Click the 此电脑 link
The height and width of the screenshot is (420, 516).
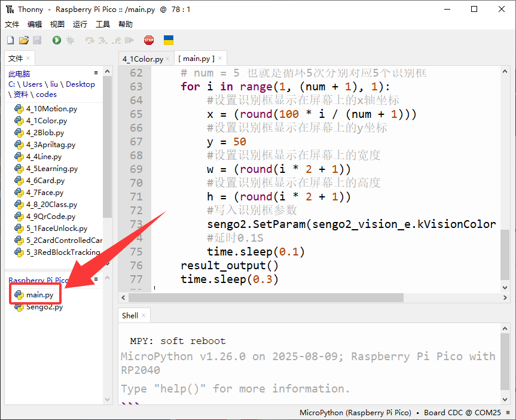tap(19, 74)
